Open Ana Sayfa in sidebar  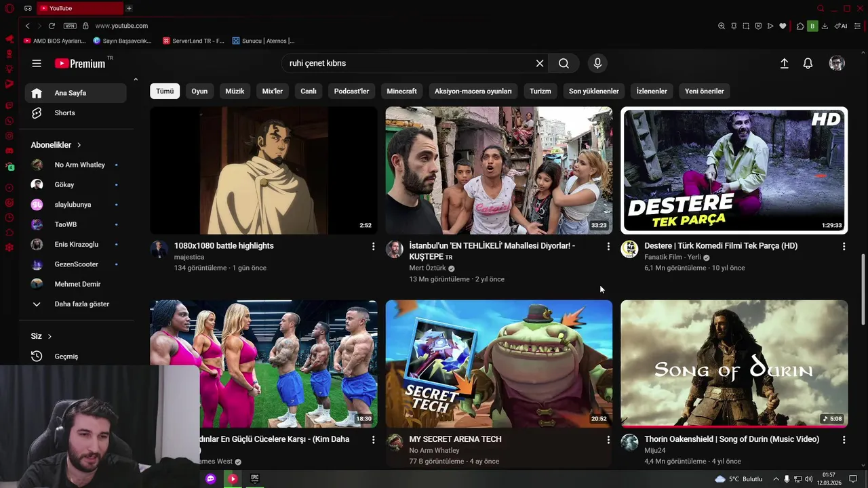(75, 93)
